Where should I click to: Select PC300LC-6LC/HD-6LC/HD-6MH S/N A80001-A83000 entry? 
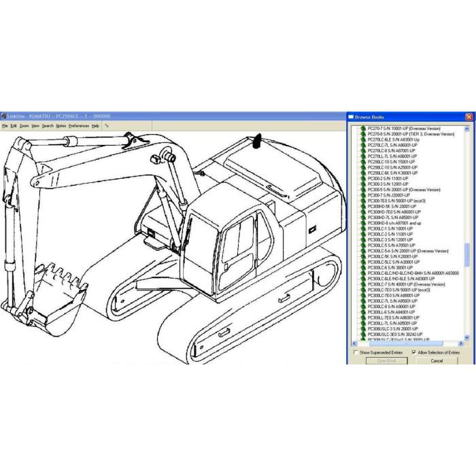point(413,273)
